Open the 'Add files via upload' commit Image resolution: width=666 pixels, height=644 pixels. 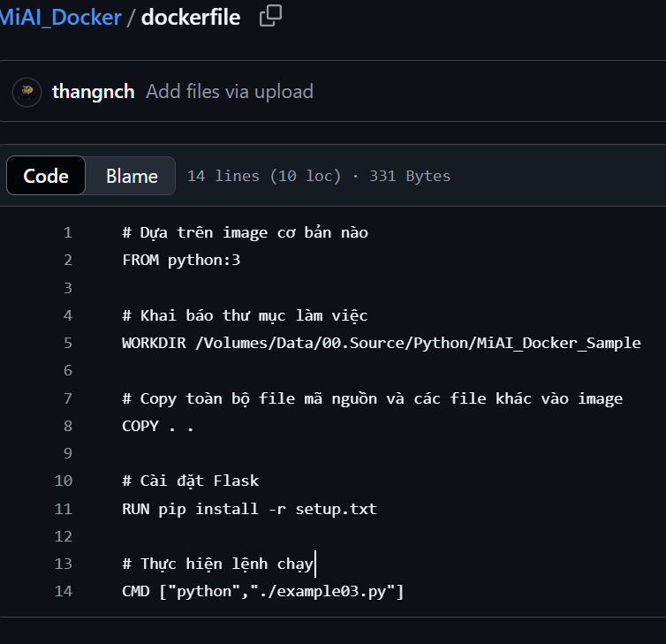pyautogui.click(x=230, y=92)
